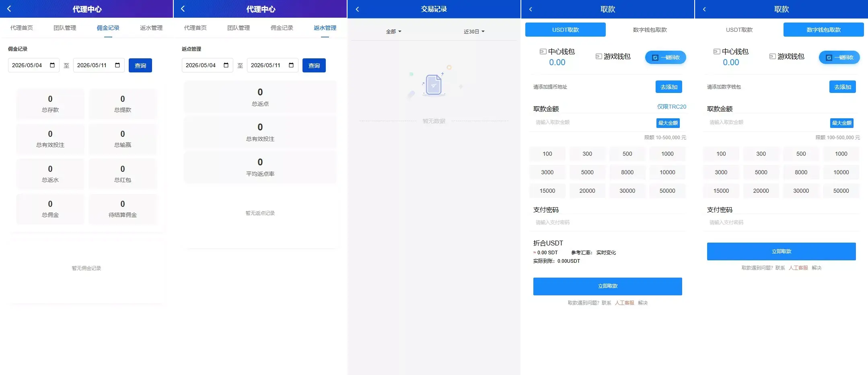
Task: Expand the 近30日 date range filter
Action: (x=474, y=31)
